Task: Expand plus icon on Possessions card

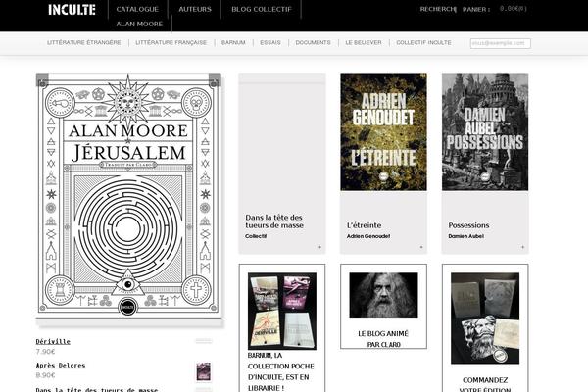Action: coord(522,247)
